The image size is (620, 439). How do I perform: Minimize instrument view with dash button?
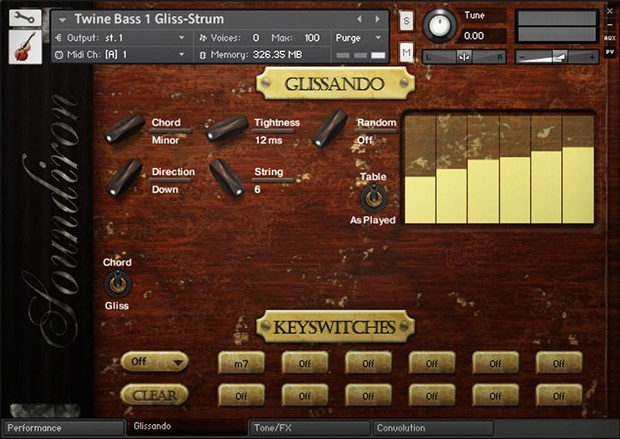click(609, 25)
